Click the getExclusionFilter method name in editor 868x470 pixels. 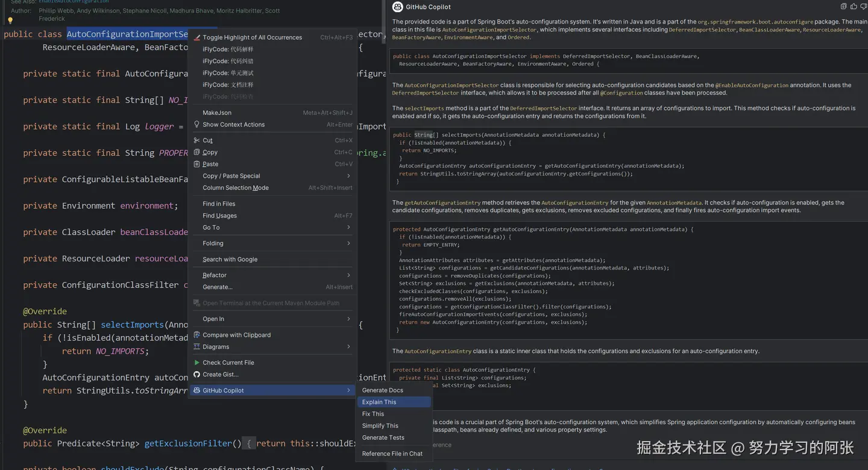tap(188, 443)
